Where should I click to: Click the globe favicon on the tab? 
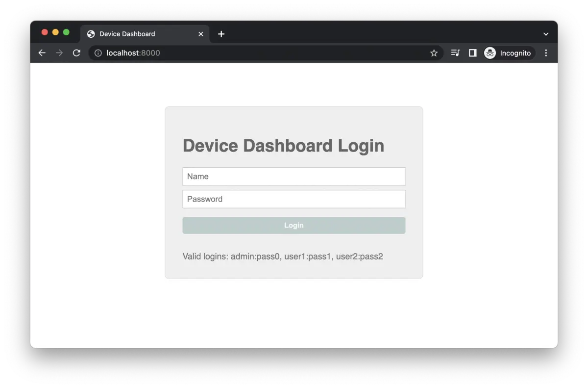click(91, 34)
